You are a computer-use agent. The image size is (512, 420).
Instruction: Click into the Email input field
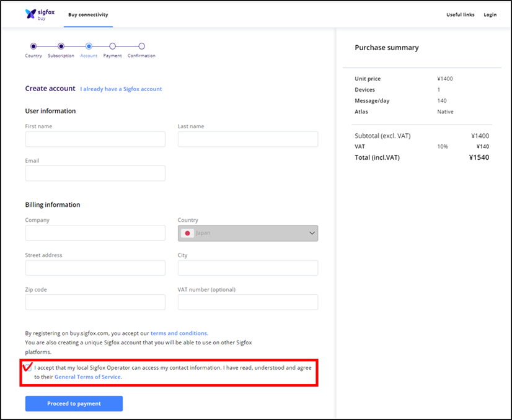click(95, 173)
